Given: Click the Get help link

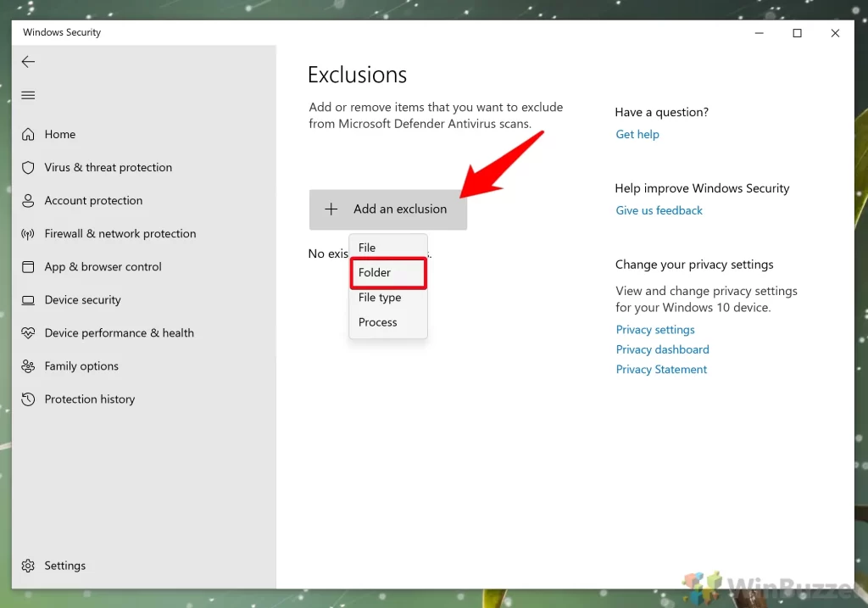Looking at the screenshot, I should 637,134.
